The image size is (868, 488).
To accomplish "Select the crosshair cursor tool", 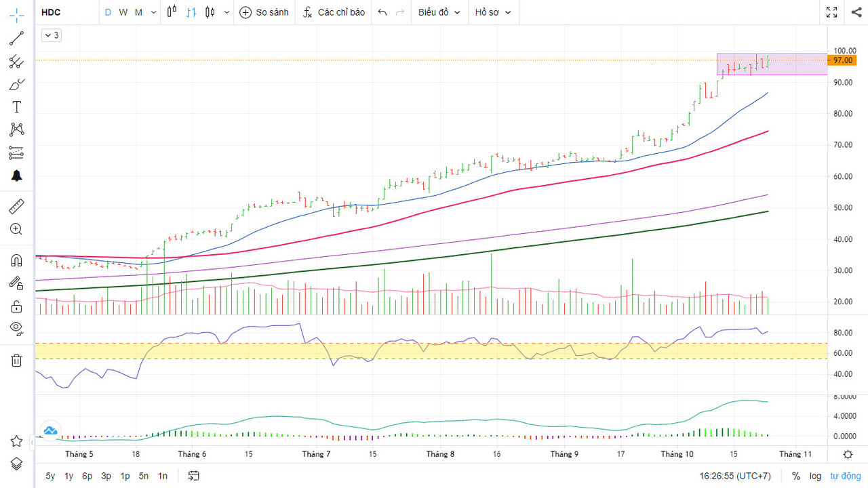I will [16, 14].
